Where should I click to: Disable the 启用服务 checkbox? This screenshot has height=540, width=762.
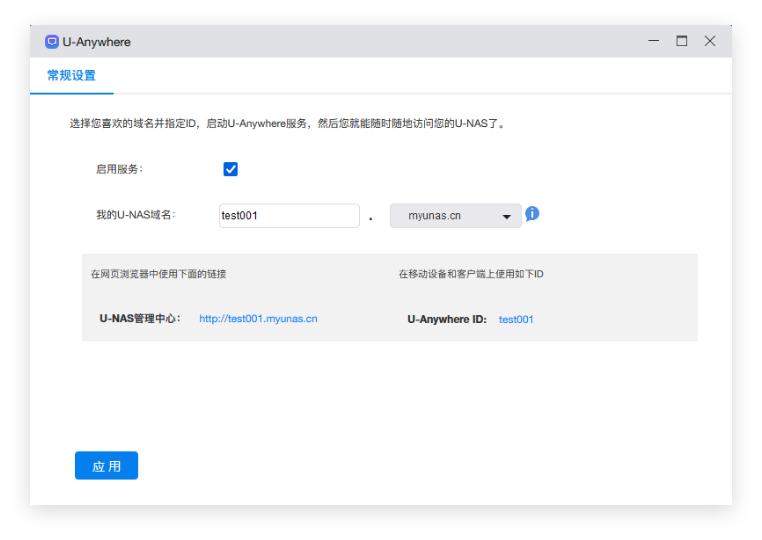click(231, 169)
